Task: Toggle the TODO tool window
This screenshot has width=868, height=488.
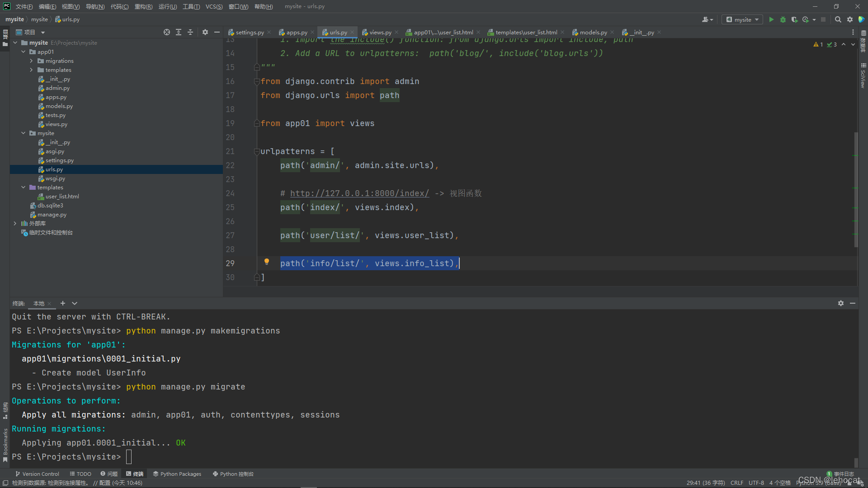Action: point(80,474)
